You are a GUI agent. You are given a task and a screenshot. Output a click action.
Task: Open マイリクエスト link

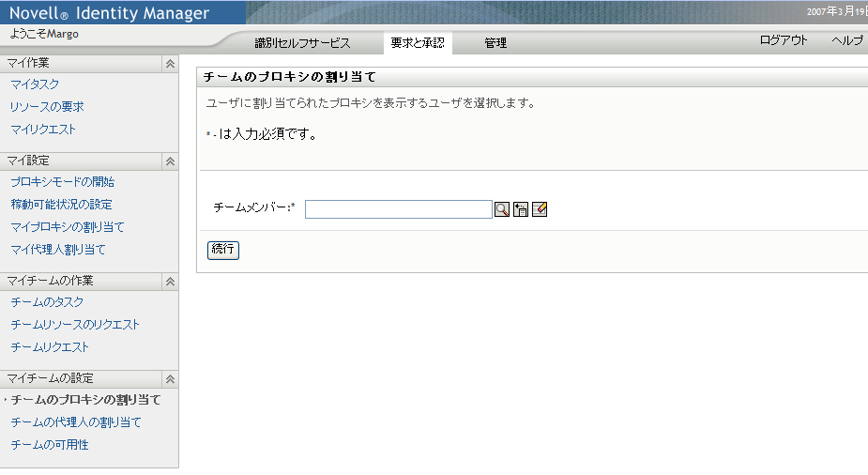(x=43, y=129)
